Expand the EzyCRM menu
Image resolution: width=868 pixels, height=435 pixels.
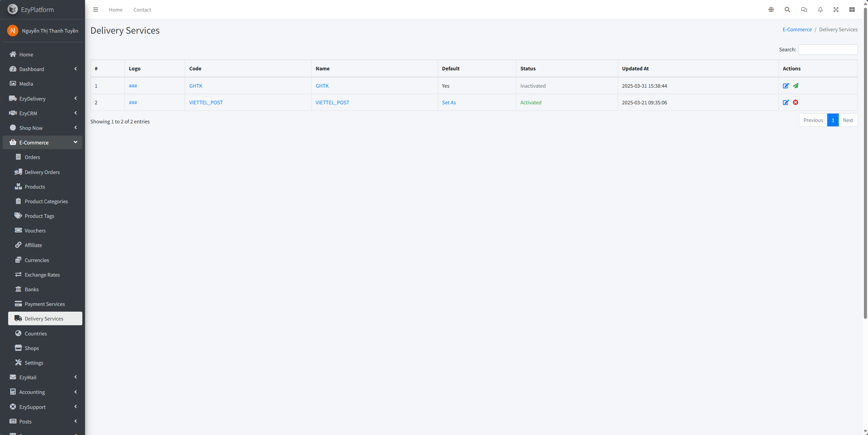click(x=43, y=113)
